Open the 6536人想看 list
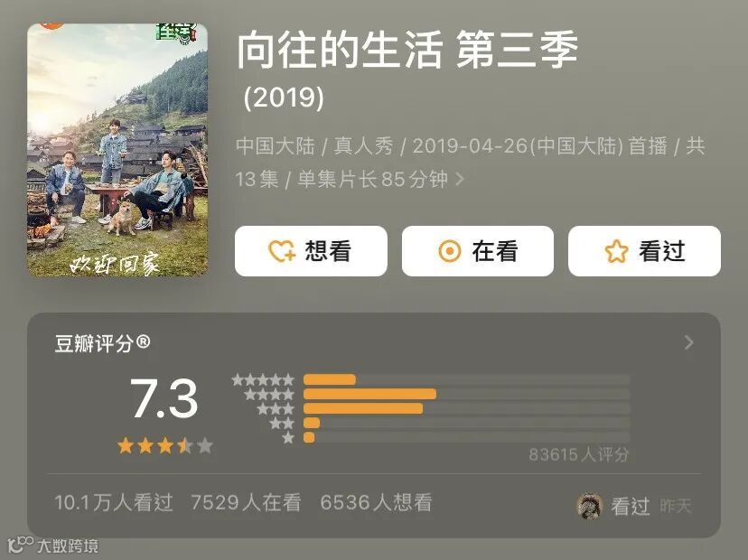 (376, 502)
